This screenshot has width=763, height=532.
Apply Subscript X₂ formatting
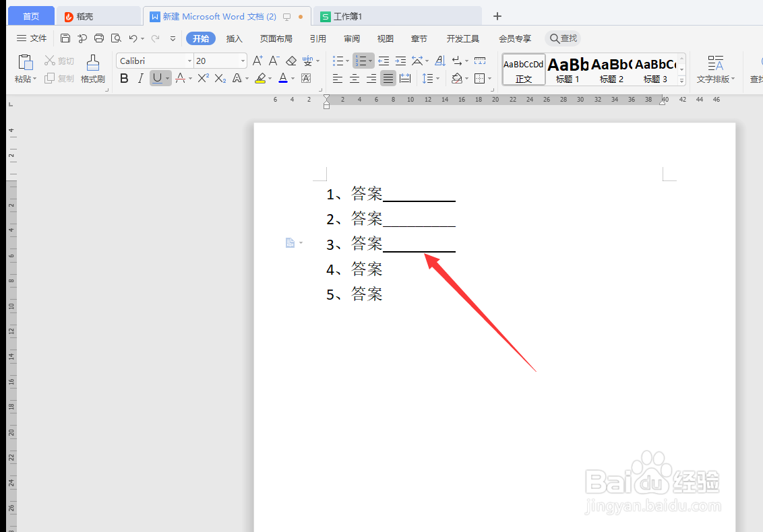pos(220,78)
